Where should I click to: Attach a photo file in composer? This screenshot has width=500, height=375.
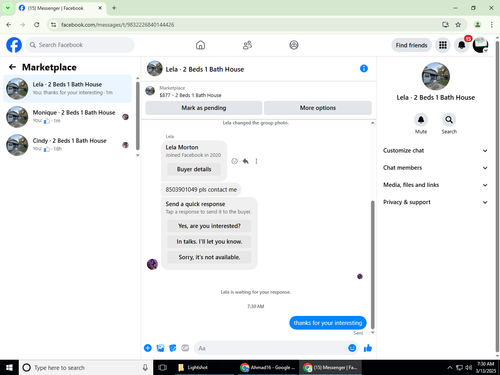tap(160, 348)
